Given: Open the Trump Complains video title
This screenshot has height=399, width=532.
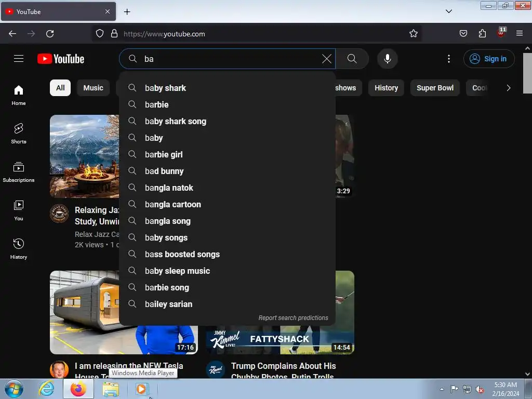Looking at the screenshot, I should point(283,370).
